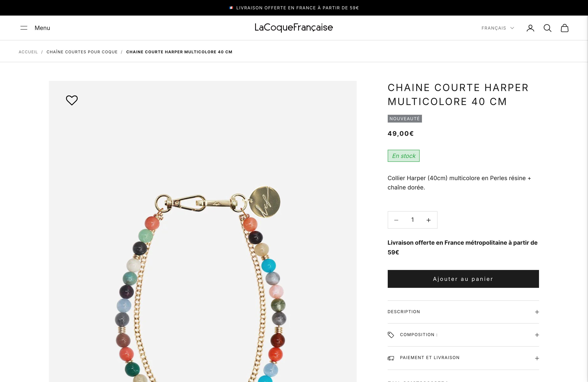Image resolution: width=588 pixels, height=382 pixels.
Task: Click Ajouter au panier button
Action: (463, 279)
